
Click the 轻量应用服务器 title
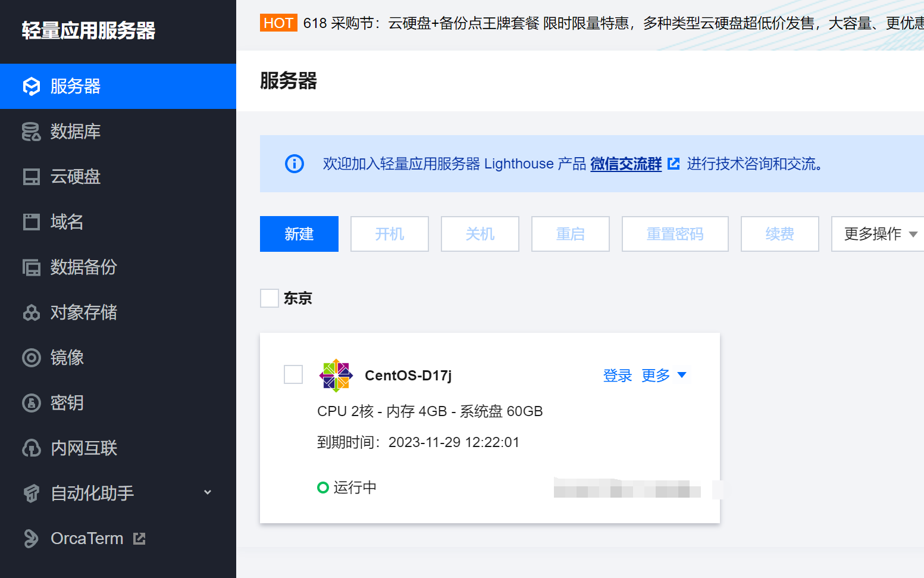click(89, 30)
